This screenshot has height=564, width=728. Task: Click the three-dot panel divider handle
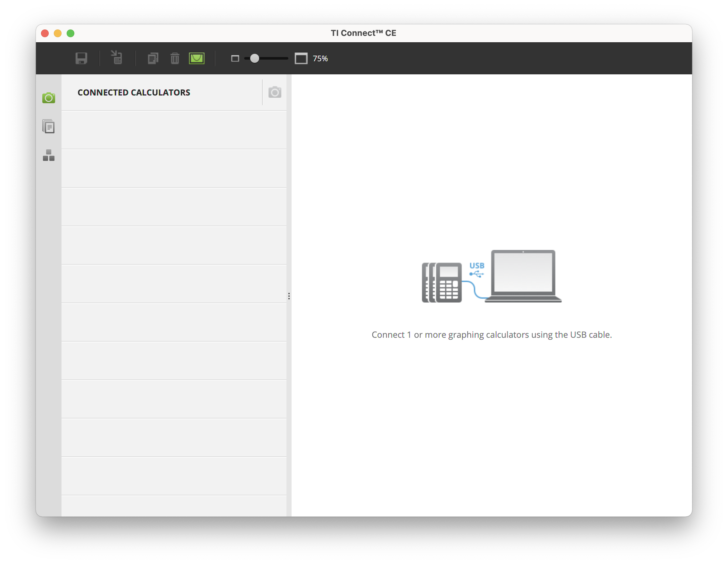coord(289,296)
